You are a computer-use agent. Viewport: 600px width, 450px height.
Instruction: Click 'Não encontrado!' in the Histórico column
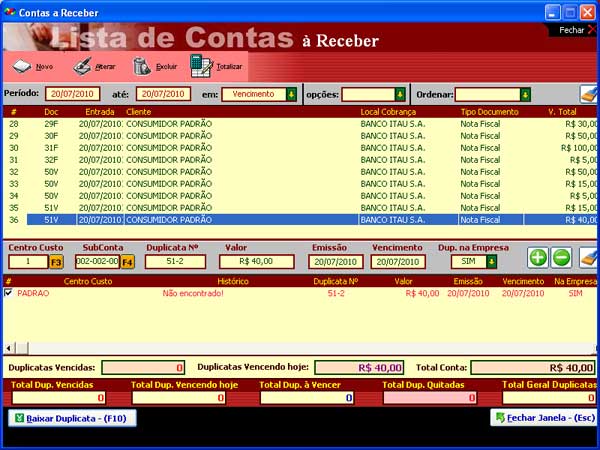[x=193, y=293]
